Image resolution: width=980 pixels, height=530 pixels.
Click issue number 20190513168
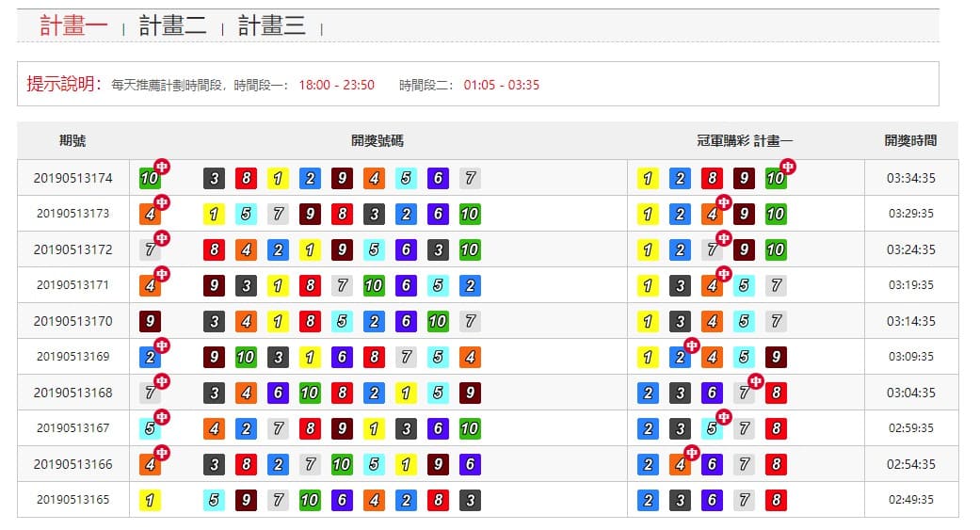[73, 393]
